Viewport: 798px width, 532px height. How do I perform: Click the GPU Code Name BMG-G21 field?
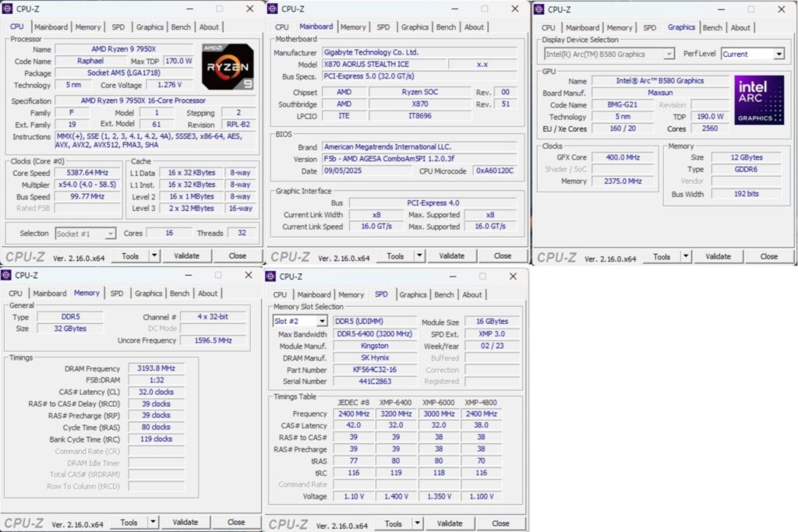pyautogui.click(x=622, y=105)
